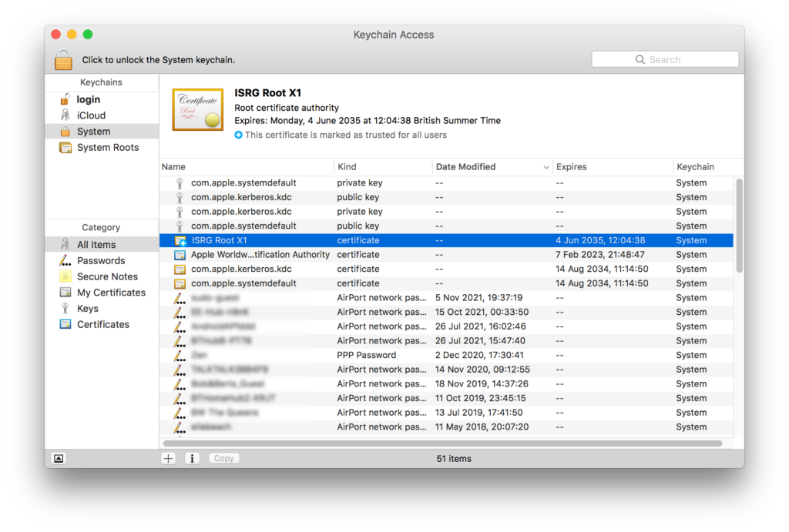Select the ISRG Root X1 certificate row
Viewport: 789px width, 532px height.
click(446, 240)
